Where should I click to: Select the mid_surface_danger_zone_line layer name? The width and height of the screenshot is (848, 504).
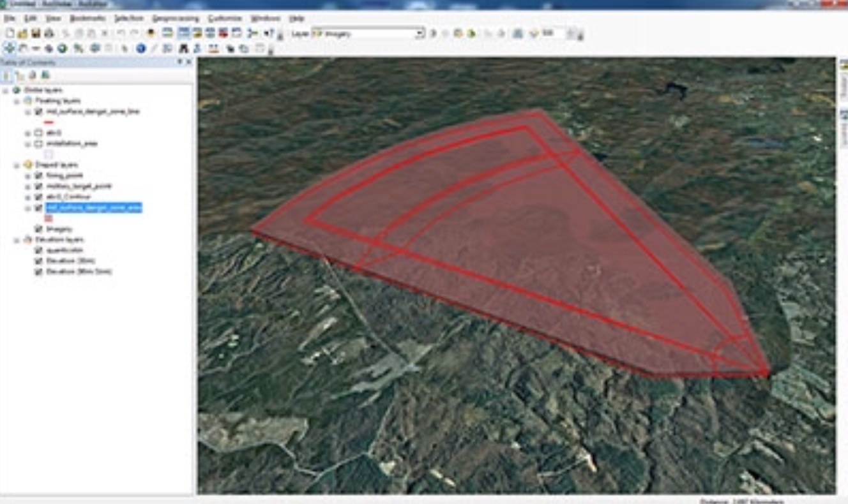click(92, 112)
